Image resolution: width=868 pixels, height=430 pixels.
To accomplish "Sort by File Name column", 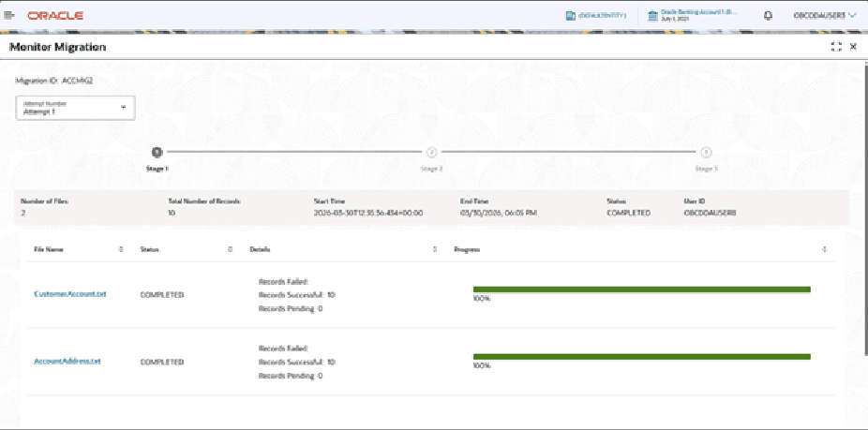I will tap(121, 249).
